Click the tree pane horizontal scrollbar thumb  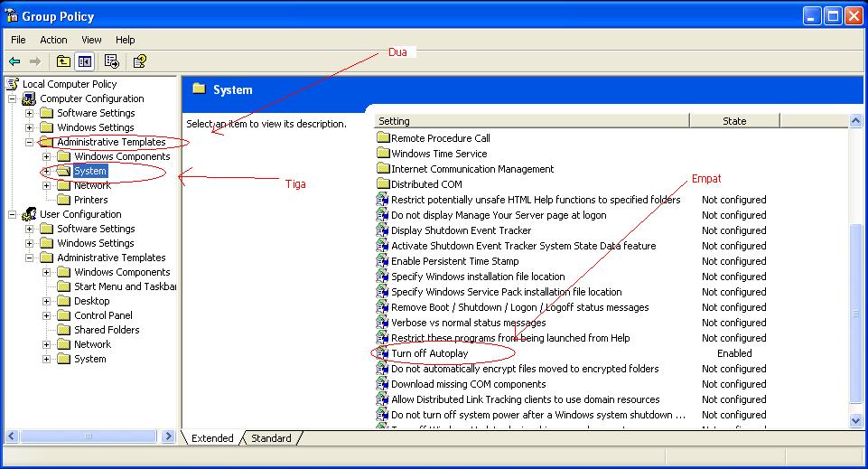tap(88, 436)
